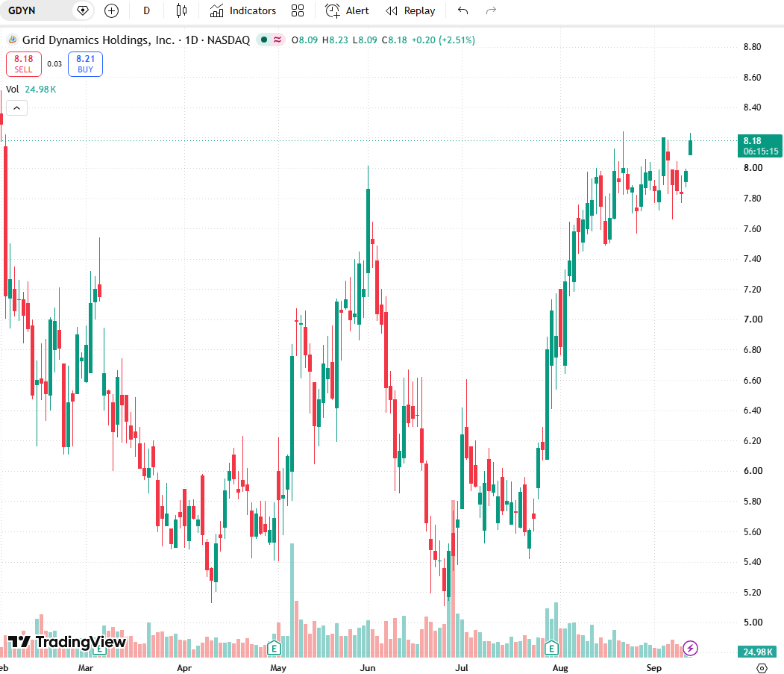Open the GDYN symbol search box

click(35, 10)
